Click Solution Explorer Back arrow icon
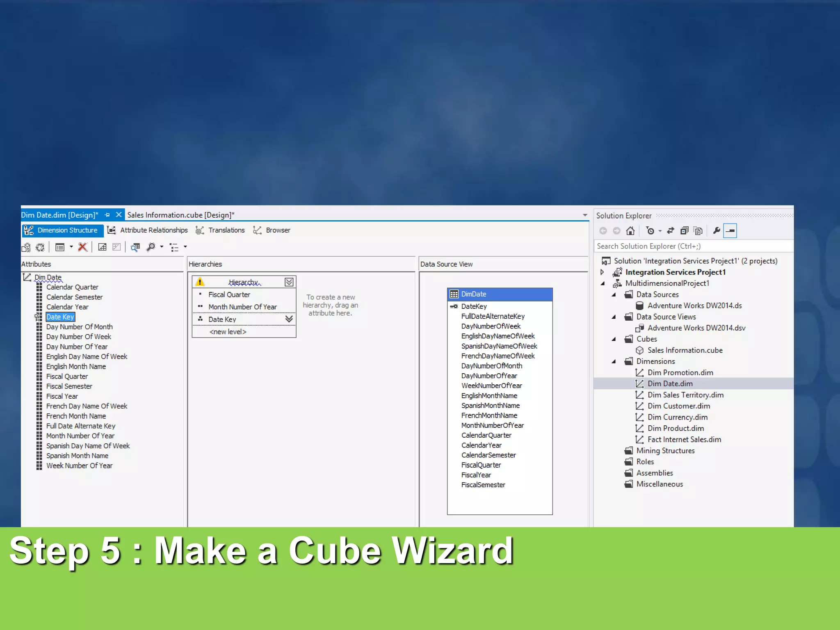Screen dimensions: 840x630 pos(603,231)
